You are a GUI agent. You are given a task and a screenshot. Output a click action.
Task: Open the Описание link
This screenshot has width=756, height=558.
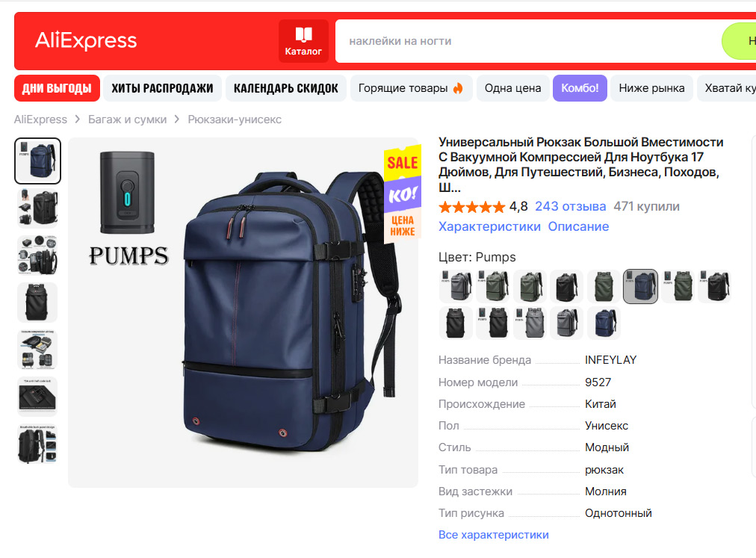pos(578,226)
